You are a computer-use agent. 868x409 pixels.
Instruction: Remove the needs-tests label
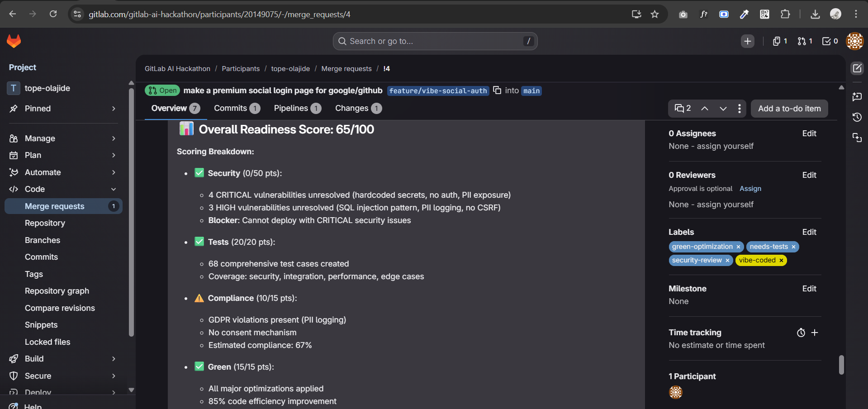pos(793,247)
